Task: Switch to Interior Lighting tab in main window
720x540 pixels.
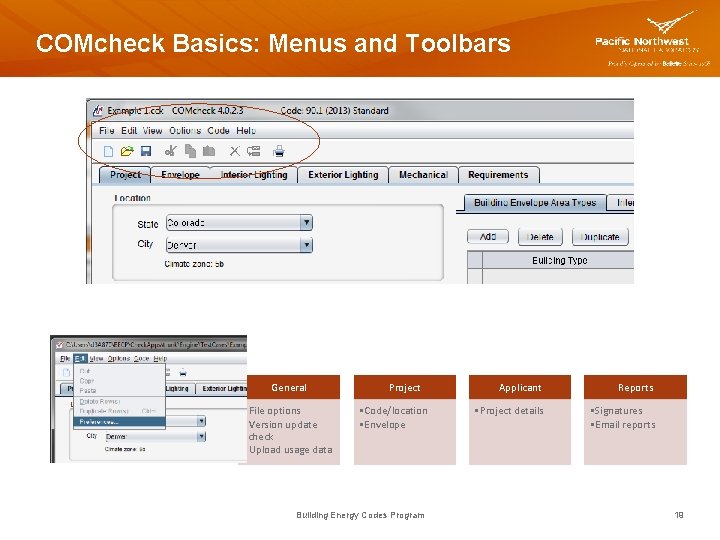Action: pos(254,175)
